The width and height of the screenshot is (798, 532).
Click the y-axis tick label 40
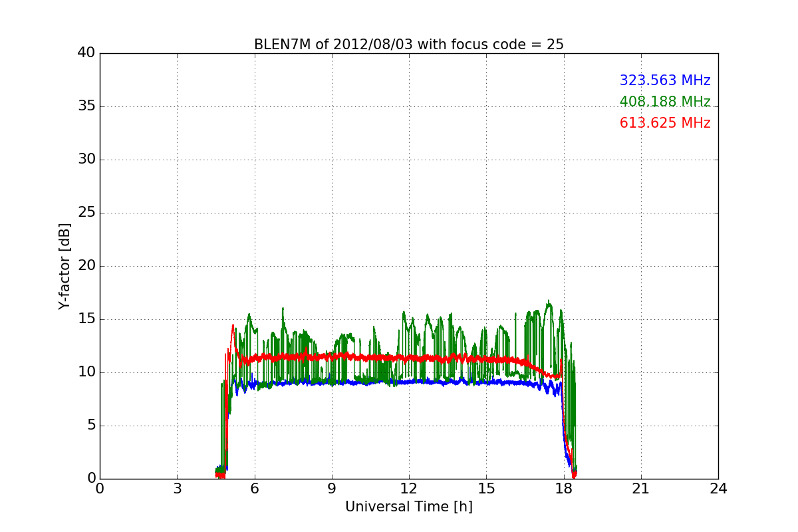coord(86,53)
